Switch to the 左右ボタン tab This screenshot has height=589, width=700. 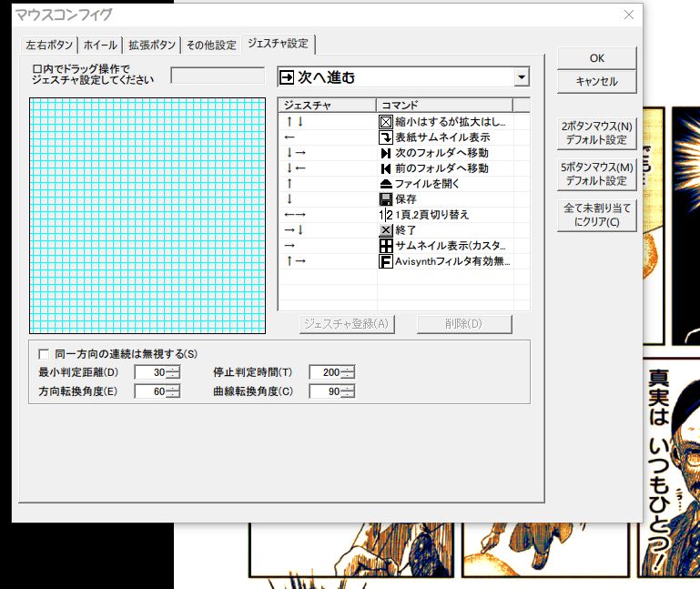tap(48, 46)
